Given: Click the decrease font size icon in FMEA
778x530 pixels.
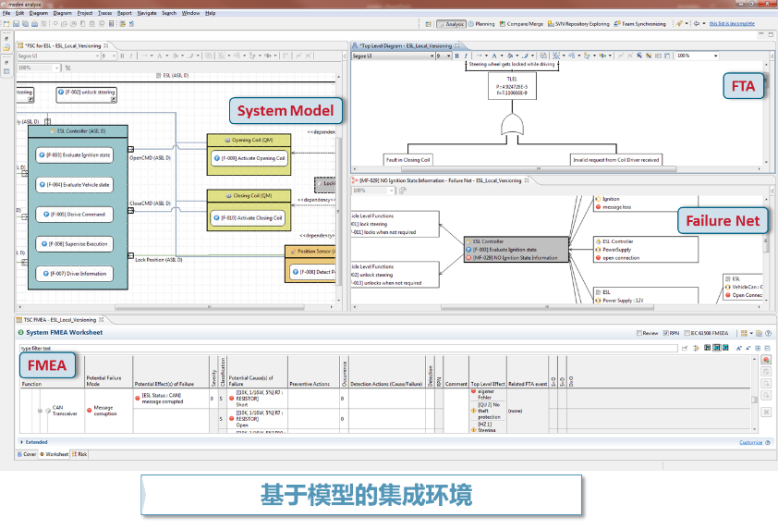Looking at the screenshot, I should point(748,348).
